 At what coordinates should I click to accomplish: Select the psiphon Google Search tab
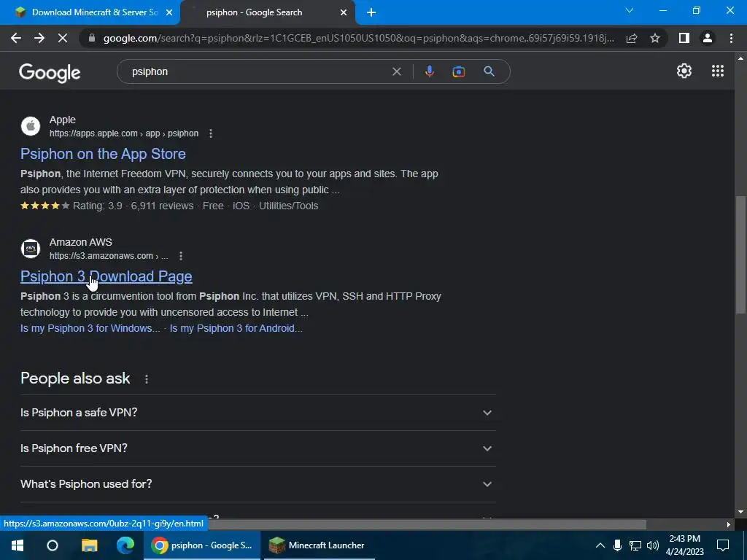(268, 12)
